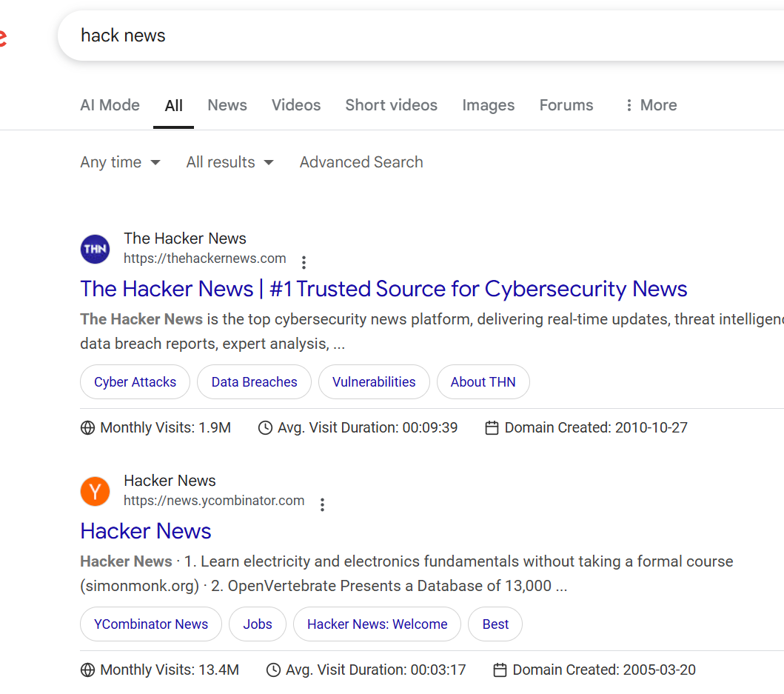
Task: Open the Data Breaches sitelink chip
Action: 254,381
